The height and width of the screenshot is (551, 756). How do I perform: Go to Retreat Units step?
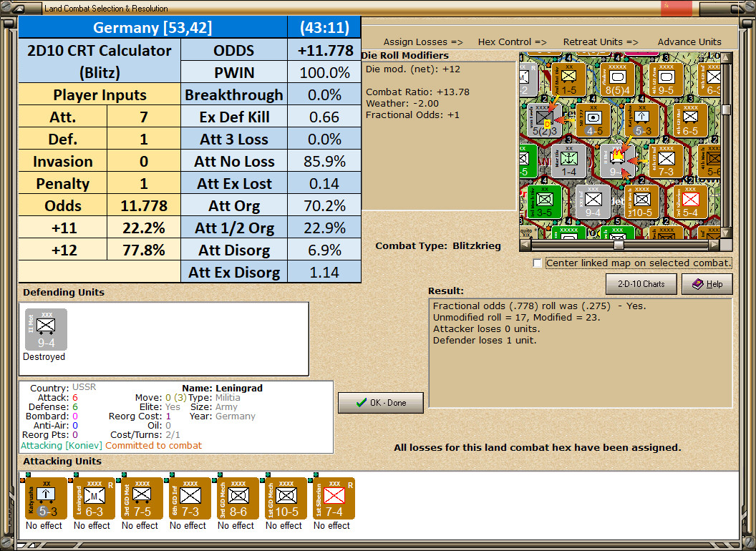(600, 42)
